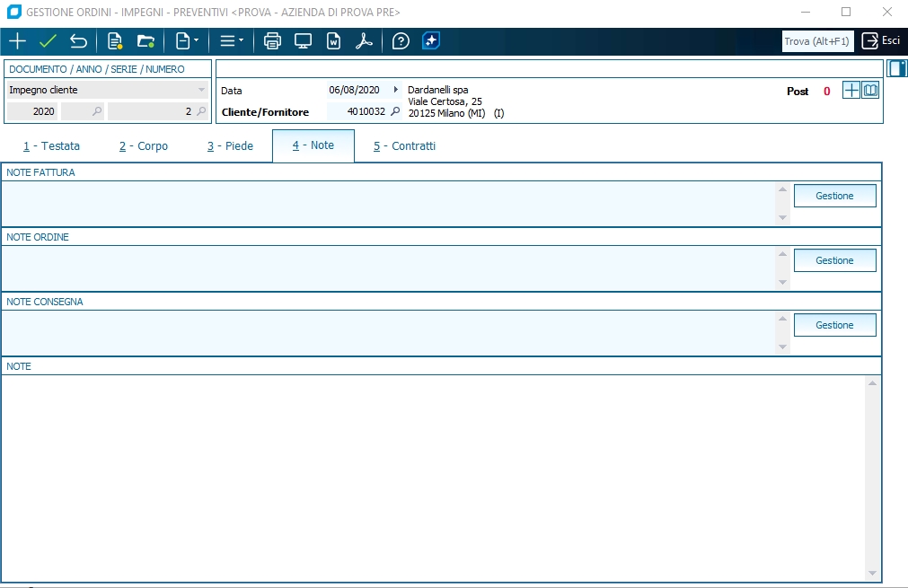This screenshot has width=908, height=588.
Task: Click Note Consegna scrollbar down arrow
Action: (782, 347)
